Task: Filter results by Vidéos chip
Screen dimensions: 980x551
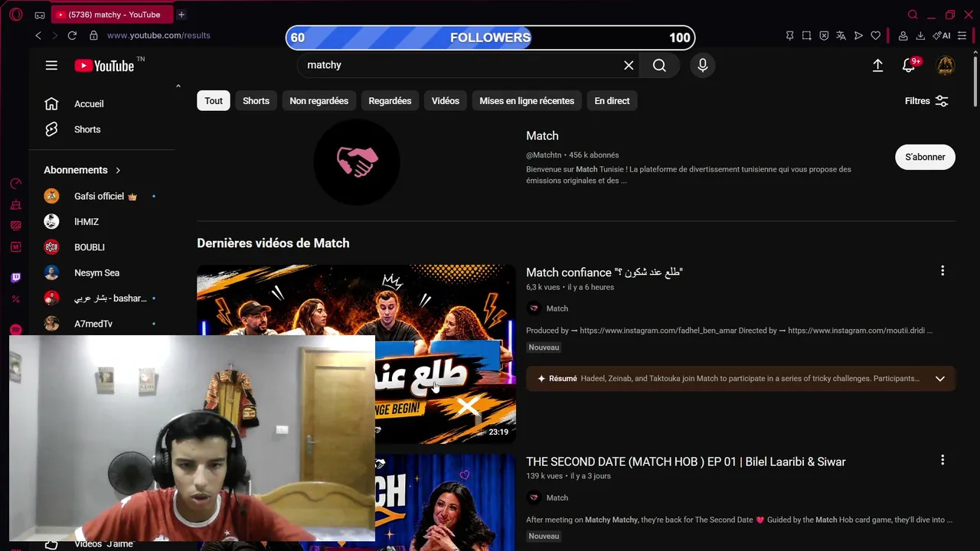Action: tap(445, 101)
